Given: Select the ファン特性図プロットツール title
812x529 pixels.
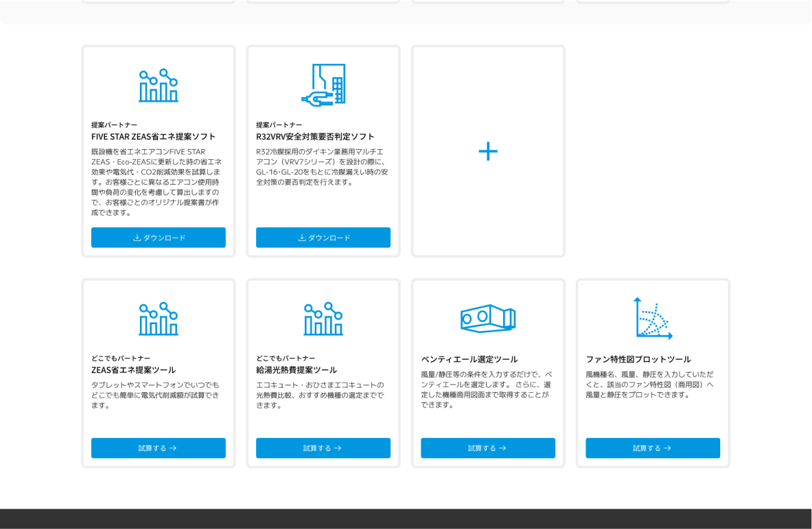Looking at the screenshot, I should click(638, 359).
